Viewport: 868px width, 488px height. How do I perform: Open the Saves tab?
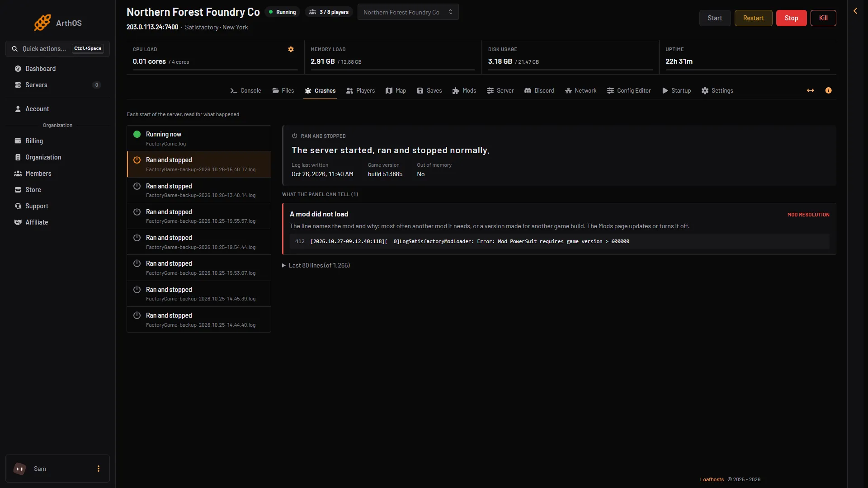[429, 91]
